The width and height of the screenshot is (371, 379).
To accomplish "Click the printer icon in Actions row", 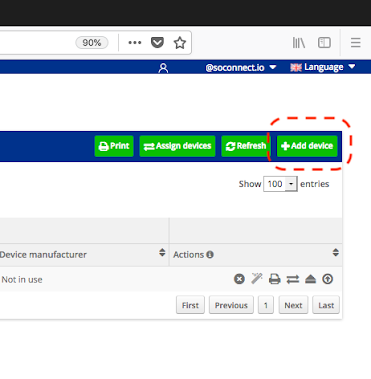I will (275, 279).
